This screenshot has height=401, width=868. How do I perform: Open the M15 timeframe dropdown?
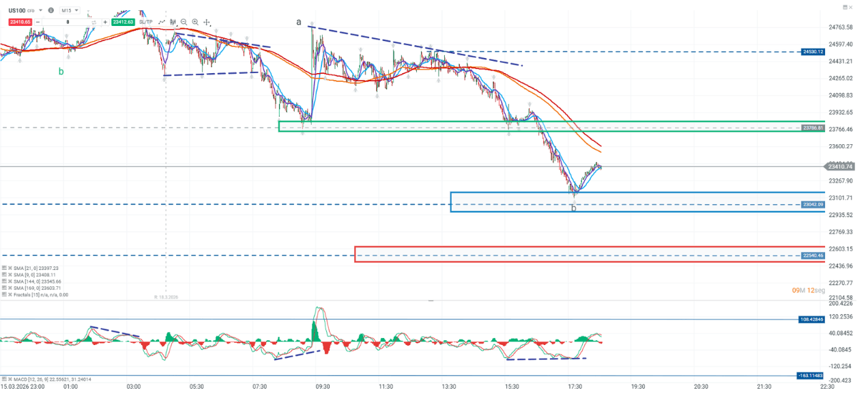point(68,11)
